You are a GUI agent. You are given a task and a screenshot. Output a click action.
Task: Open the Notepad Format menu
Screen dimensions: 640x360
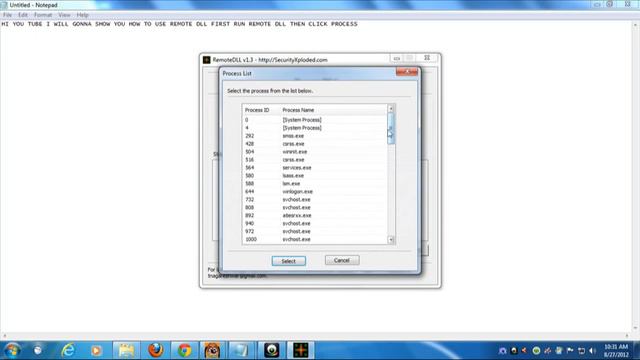click(43, 15)
